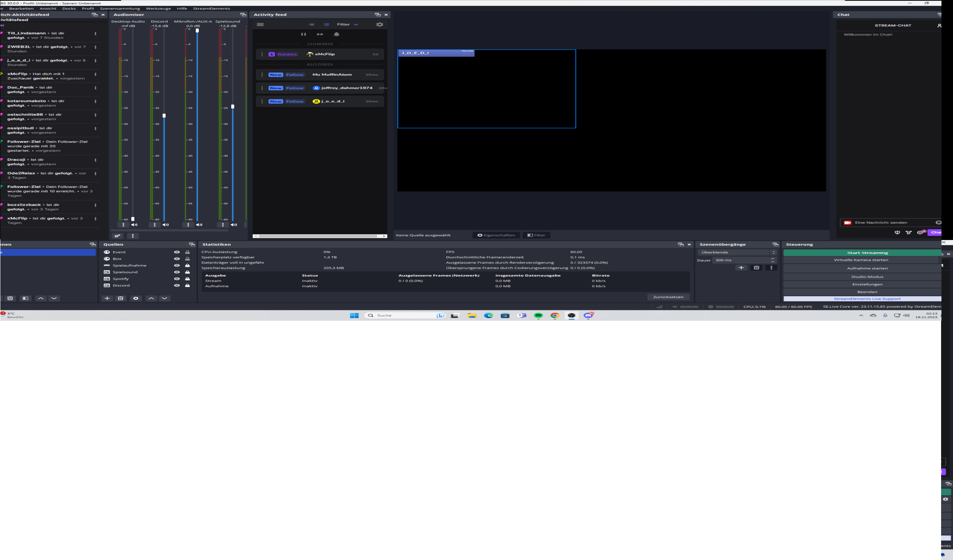Open source properties gear in Quellen panel
This screenshot has height=560, width=953.
tap(136, 298)
